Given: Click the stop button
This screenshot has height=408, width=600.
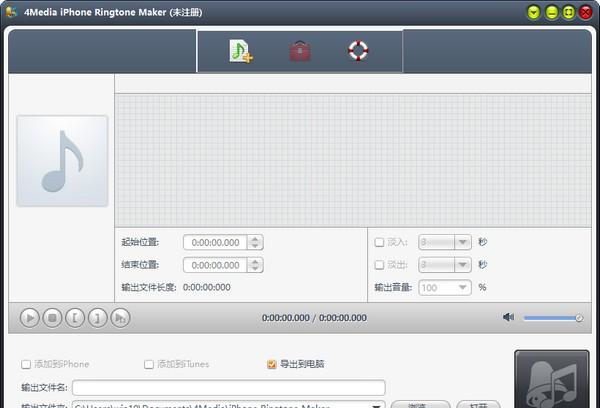Looking at the screenshot, I should click(x=52, y=318).
